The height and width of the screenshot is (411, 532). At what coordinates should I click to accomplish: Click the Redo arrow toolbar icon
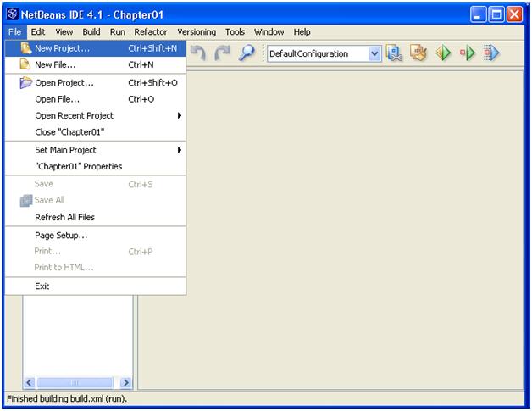pos(222,53)
